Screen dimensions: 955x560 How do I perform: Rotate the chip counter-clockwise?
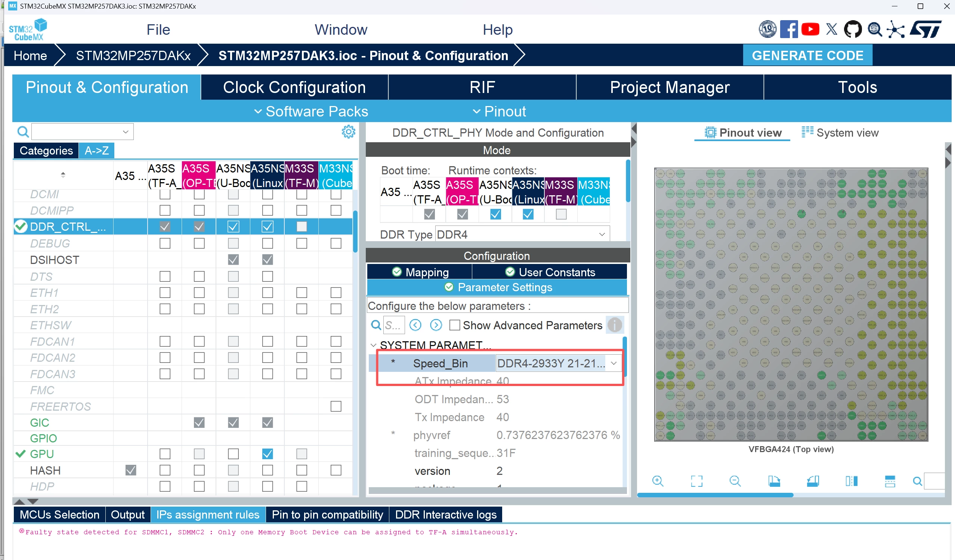pyautogui.click(x=813, y=481)
